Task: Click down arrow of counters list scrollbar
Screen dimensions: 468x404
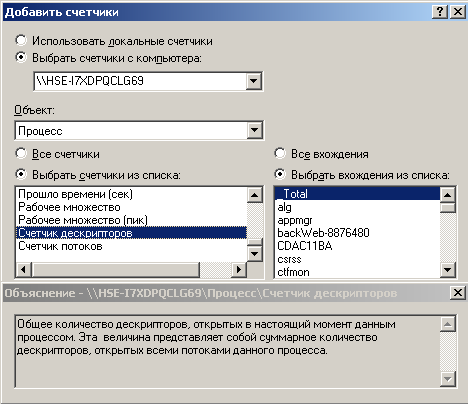Action: [x=255, y=254]
